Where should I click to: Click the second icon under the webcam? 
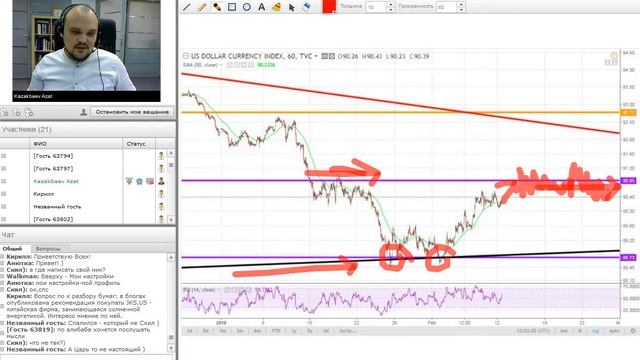coord(17,112)
